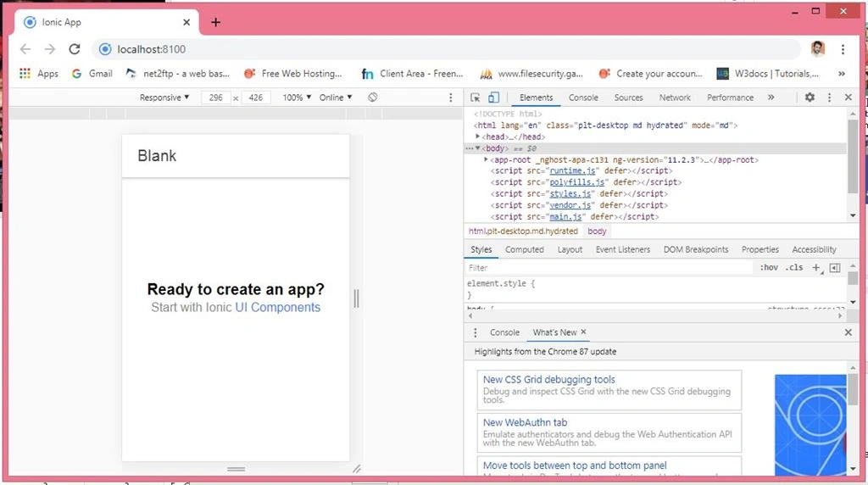Click the rotate device orientation icon
This screenshot has height=485, width=868.
coord(373,98)
